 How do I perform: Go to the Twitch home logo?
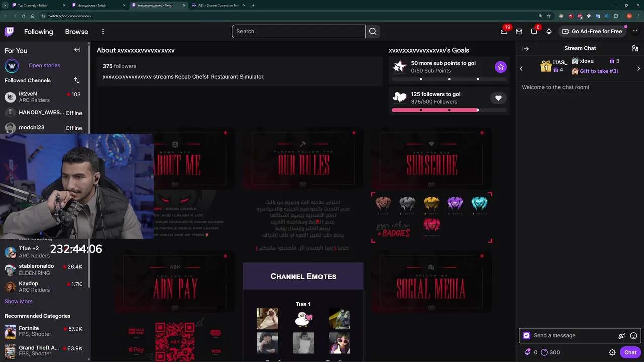[9, 32]
